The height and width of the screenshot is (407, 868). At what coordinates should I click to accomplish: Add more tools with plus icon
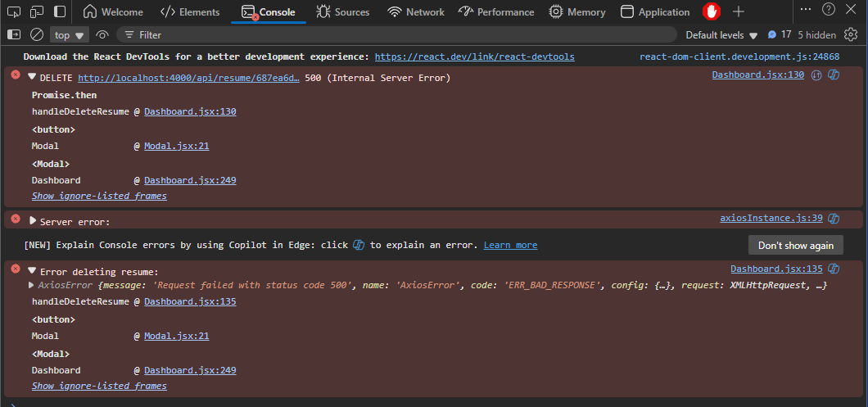click(739, 11)
